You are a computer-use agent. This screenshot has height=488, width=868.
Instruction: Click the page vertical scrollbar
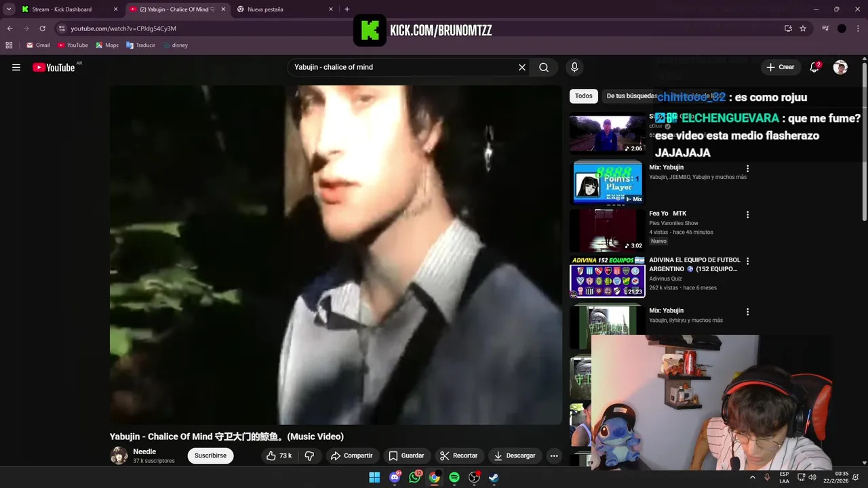[864, 142]
